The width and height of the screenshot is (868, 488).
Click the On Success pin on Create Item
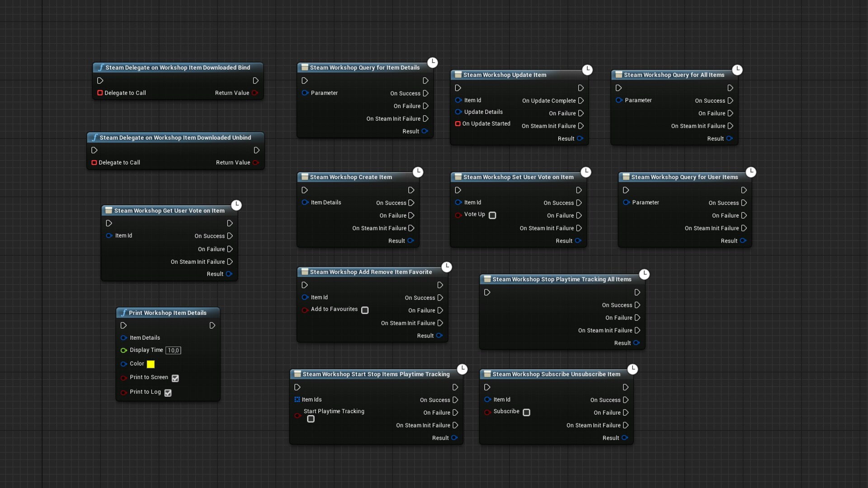[410, 203]
